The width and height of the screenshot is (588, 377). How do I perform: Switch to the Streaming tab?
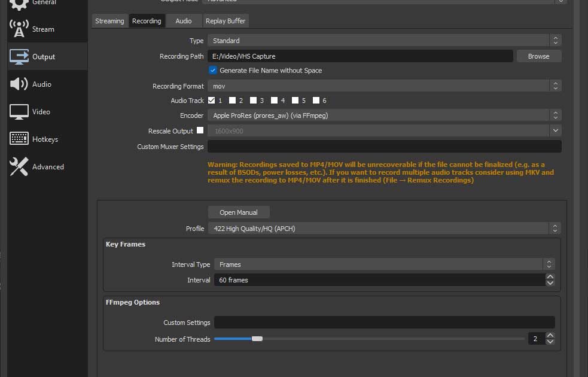pyautogui.click(x=110, y=21)
